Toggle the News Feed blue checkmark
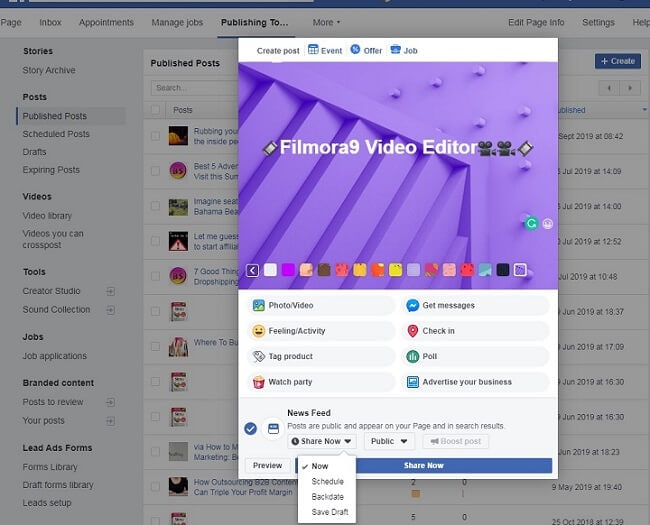650x525 pixels. pyautogui.click(x=250, y=428)
